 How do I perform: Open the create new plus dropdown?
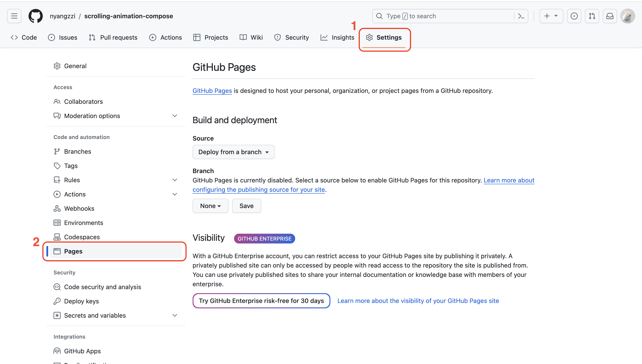point(551,16)
